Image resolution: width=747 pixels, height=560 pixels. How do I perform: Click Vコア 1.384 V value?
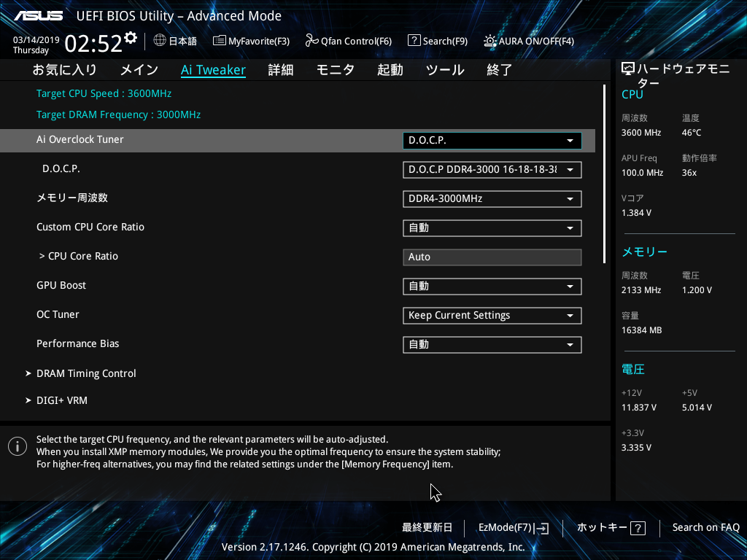[x=636, y=213]
